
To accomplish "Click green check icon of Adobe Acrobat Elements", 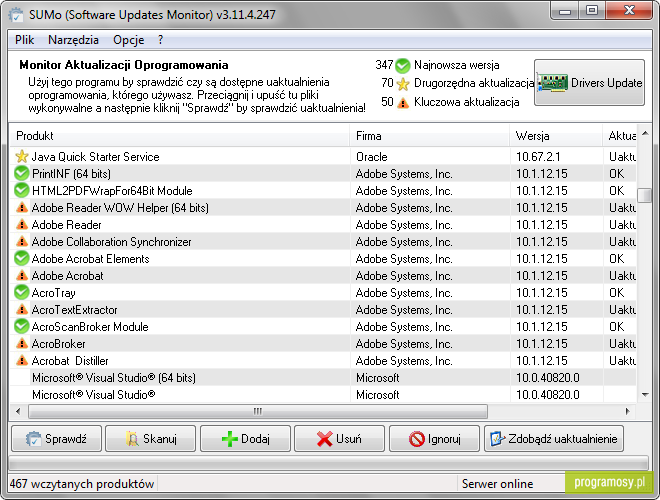I will (21, 258).
